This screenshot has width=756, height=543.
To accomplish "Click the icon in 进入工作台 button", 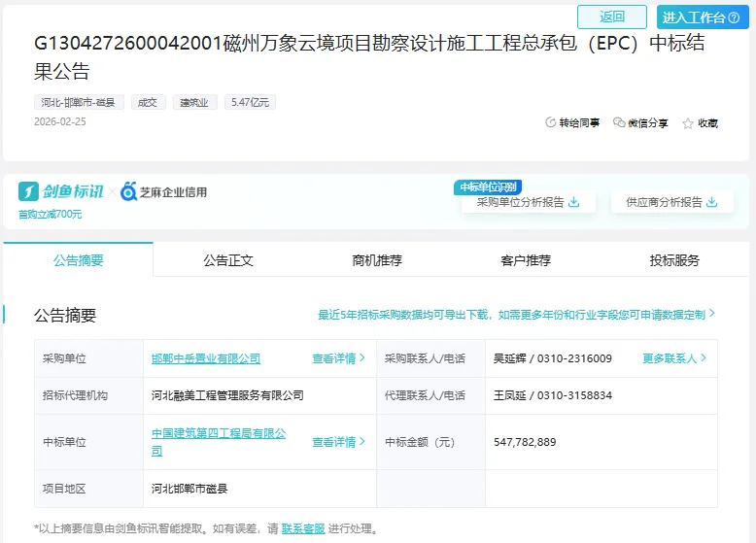I will coord(744,17).
